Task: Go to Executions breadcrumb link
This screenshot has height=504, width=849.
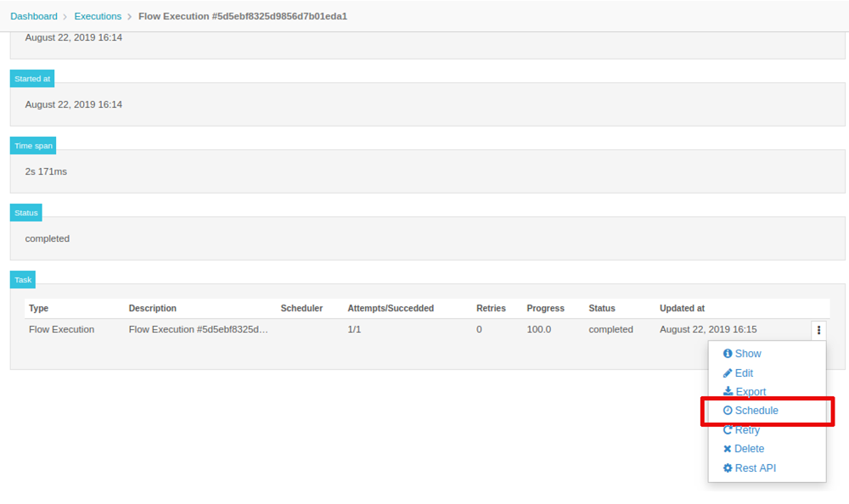Action: pos(98,16)
